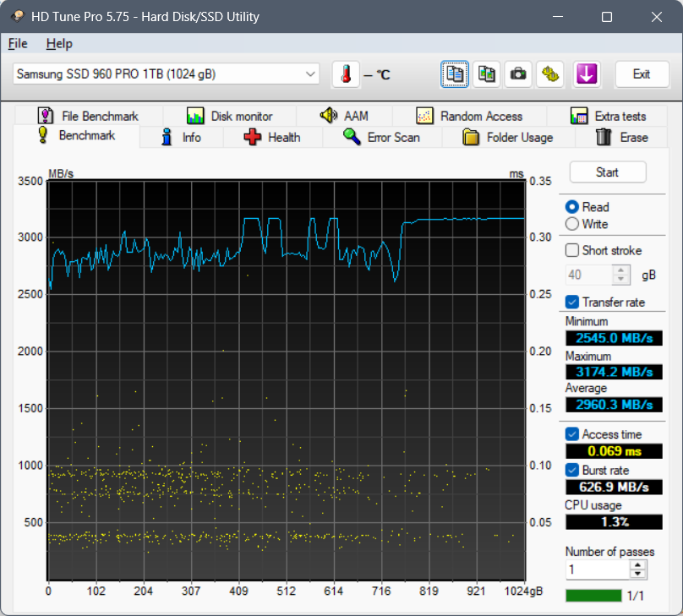The height and width of the screenshot is (616, 683).
Task: Open the options gears icon
Action: point(550,74)
